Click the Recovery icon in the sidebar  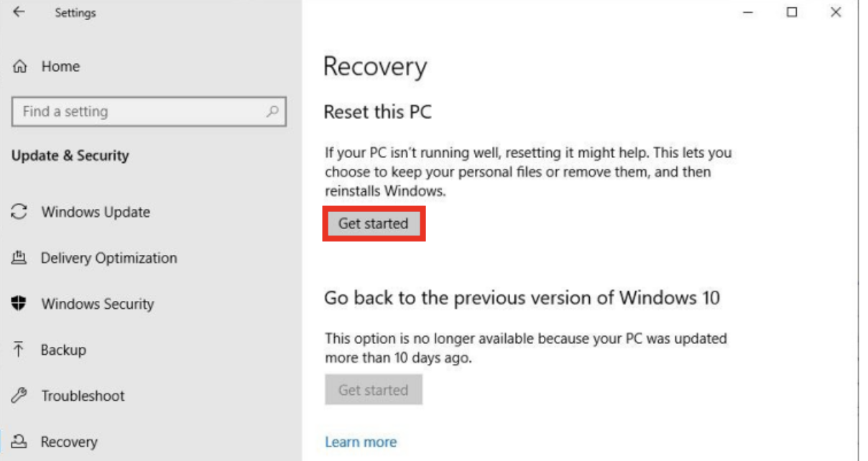[x=20, y=442]
